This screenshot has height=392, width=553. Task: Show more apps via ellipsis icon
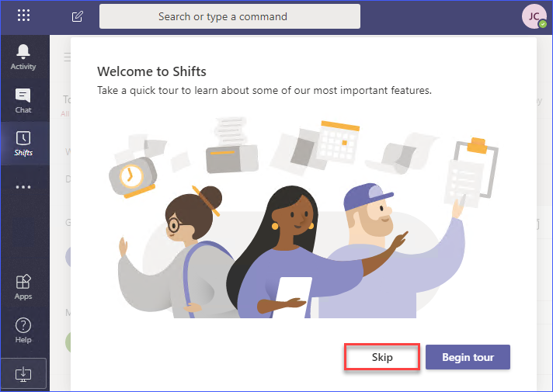(23, 187)
